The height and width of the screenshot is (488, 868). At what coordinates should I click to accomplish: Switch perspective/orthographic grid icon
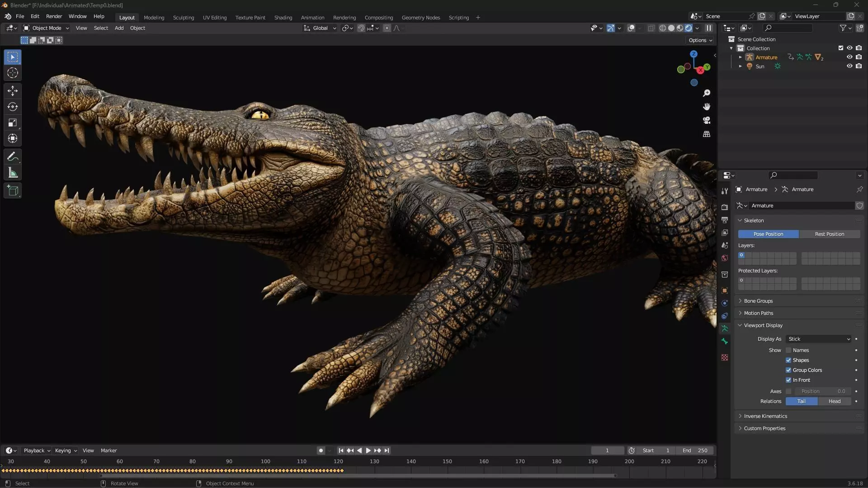tap(707, 134)
